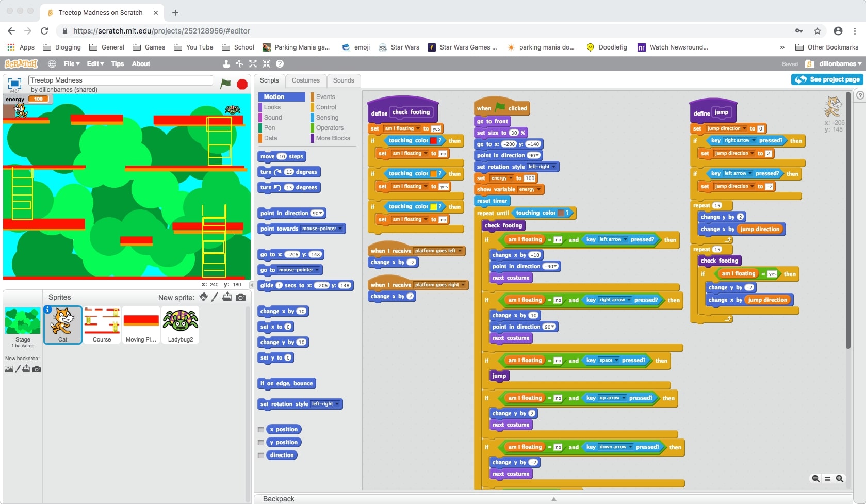Zoom in on the scripts area
Image resolution: width=866 pixels, height=504 pixels.
(840, 479)
